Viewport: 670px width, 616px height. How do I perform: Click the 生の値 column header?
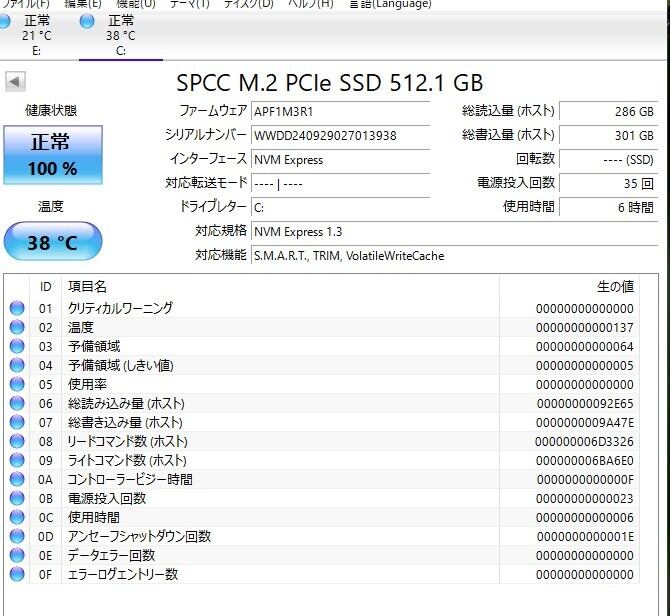click(x=569, y=287)
